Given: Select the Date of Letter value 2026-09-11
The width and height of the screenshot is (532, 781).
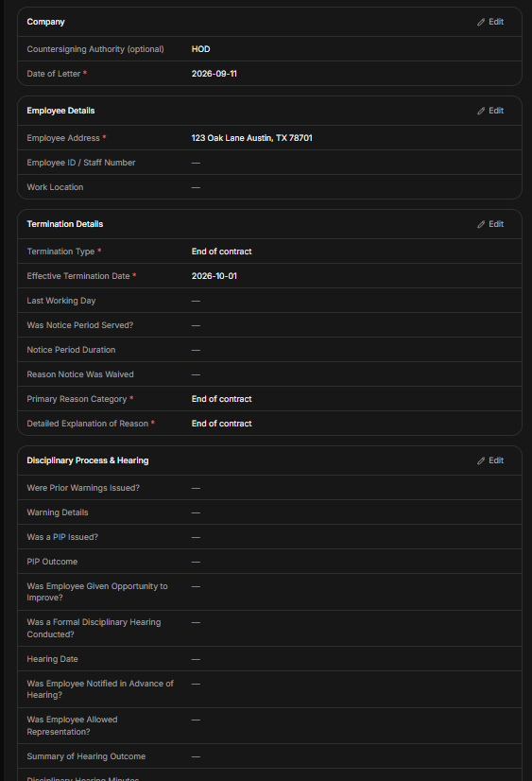Looking at the screenshot, I should (x=214, y=74).
